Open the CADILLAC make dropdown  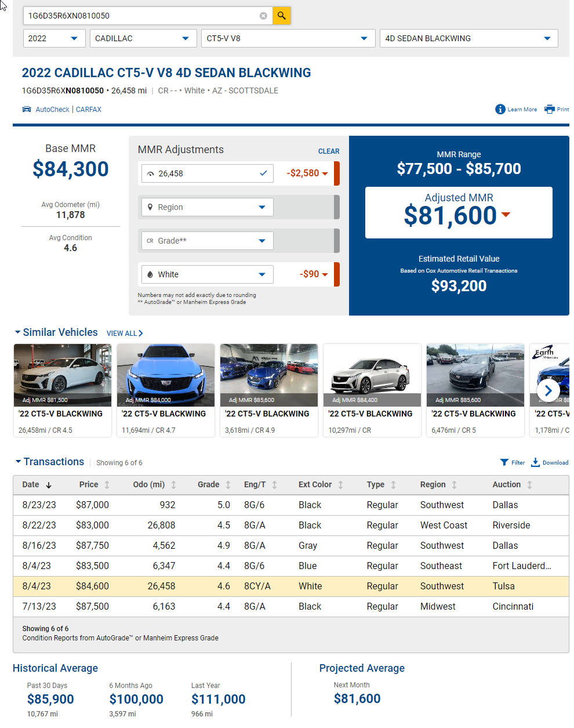click(x=142, y=38)
